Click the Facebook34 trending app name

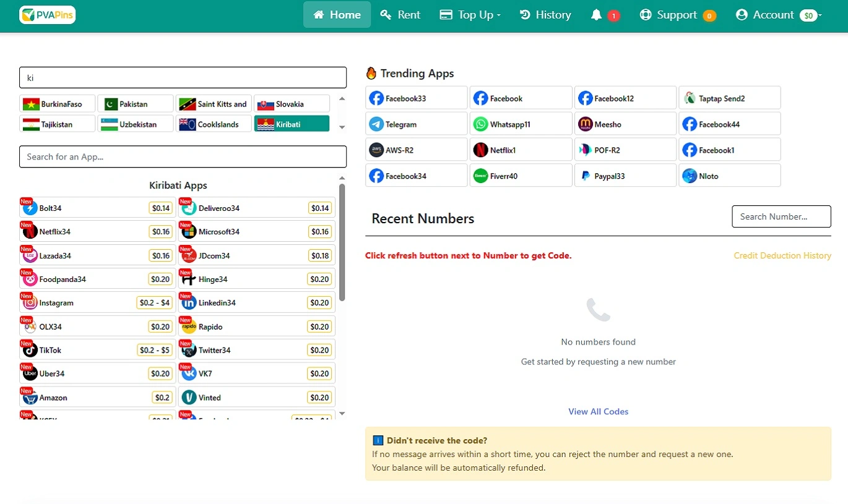tap(406, 176)
